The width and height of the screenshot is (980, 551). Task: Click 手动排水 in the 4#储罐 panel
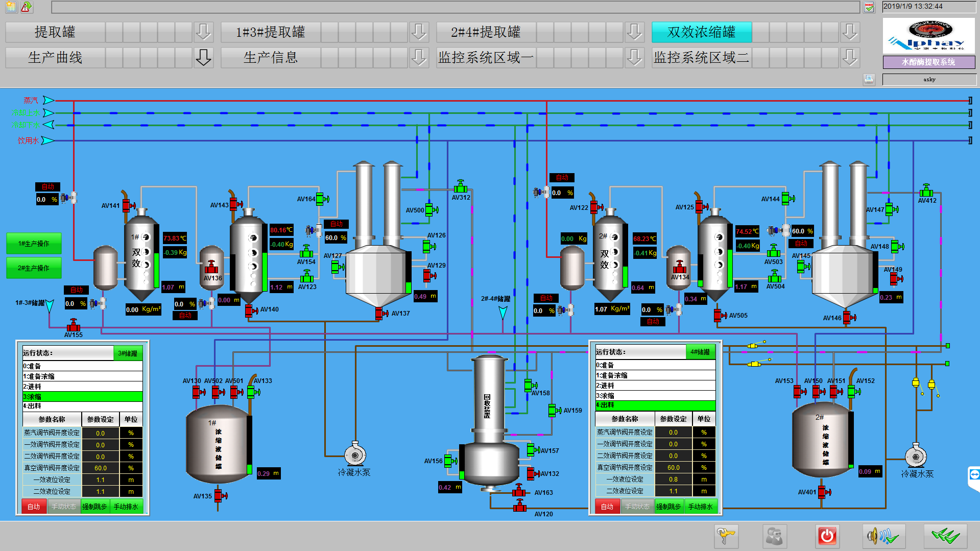[x=701, y=506]
